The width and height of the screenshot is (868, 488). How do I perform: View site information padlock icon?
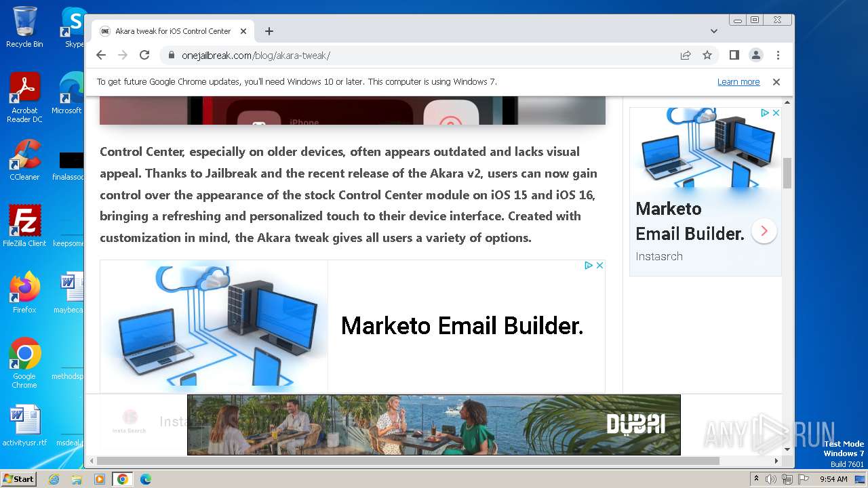pyautogui.click(x=171, y=56)
